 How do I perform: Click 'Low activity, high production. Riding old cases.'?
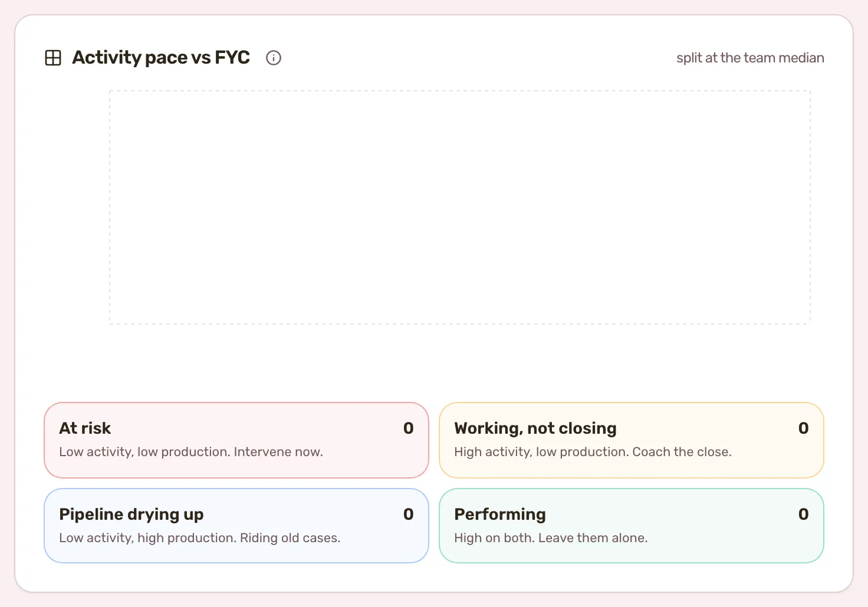click(x=200, y=538)
